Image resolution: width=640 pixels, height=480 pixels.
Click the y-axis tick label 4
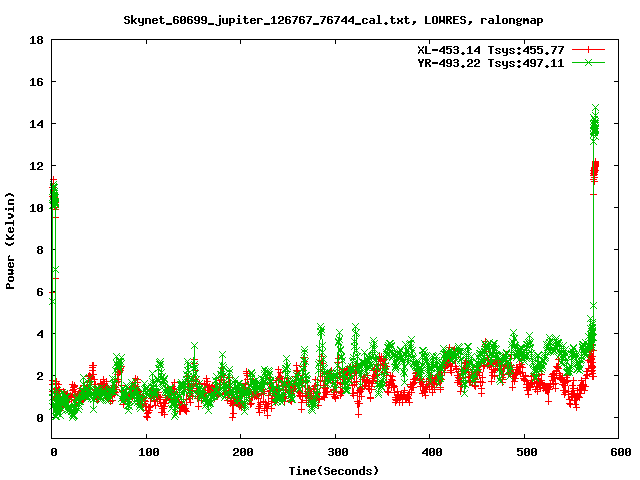(40, 334)
